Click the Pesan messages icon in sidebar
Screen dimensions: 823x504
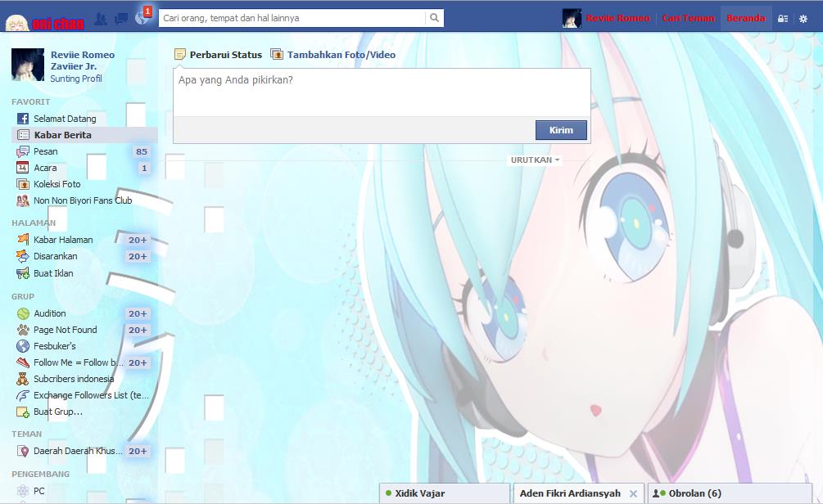coord(23,151)
